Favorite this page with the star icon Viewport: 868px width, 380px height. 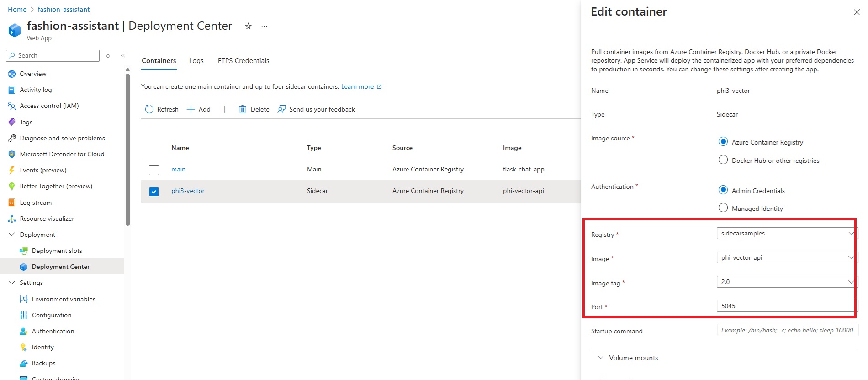tap(248, 26)
